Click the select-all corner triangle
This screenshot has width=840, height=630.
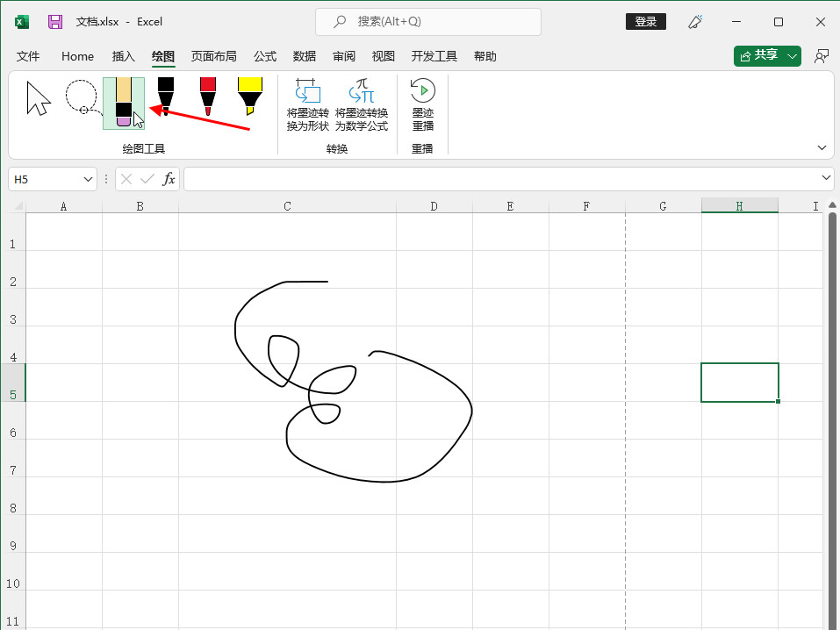point(18,206)
